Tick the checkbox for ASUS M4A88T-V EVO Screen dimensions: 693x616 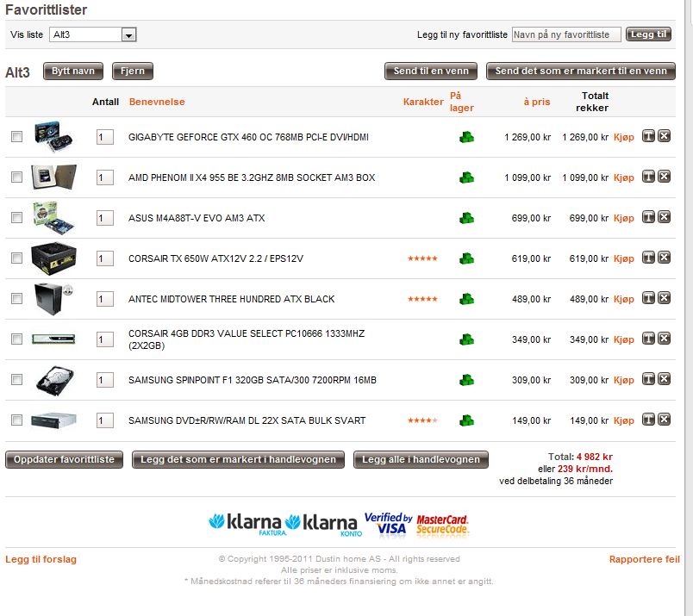pyautogui.click(x=16, y=217)
